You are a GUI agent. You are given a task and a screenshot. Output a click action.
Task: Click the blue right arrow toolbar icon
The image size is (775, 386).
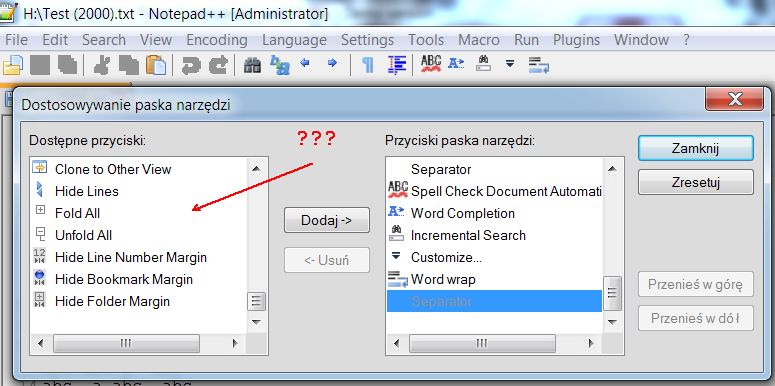point(332,63)
